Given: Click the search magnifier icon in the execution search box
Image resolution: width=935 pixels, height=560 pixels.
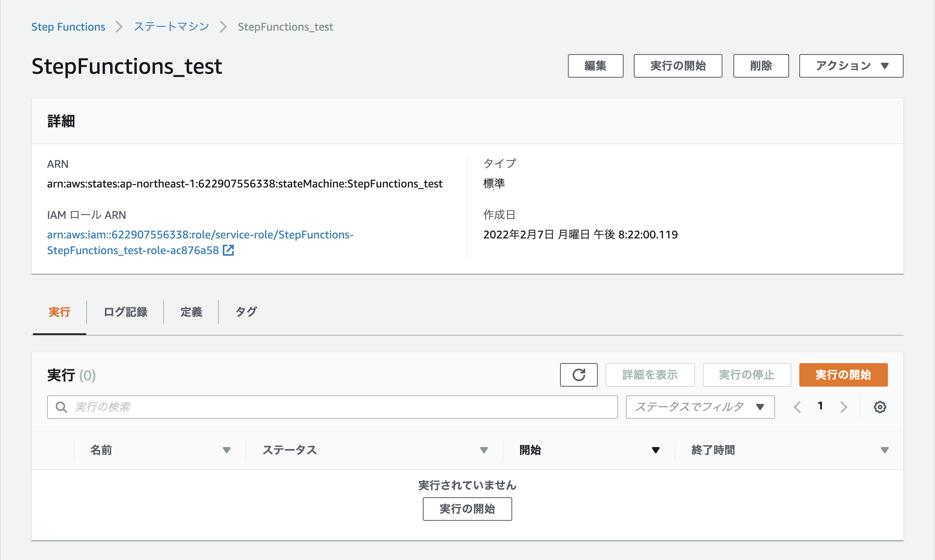Looking at the screenshot, I should pyautogui.click(x=61, y=407).
